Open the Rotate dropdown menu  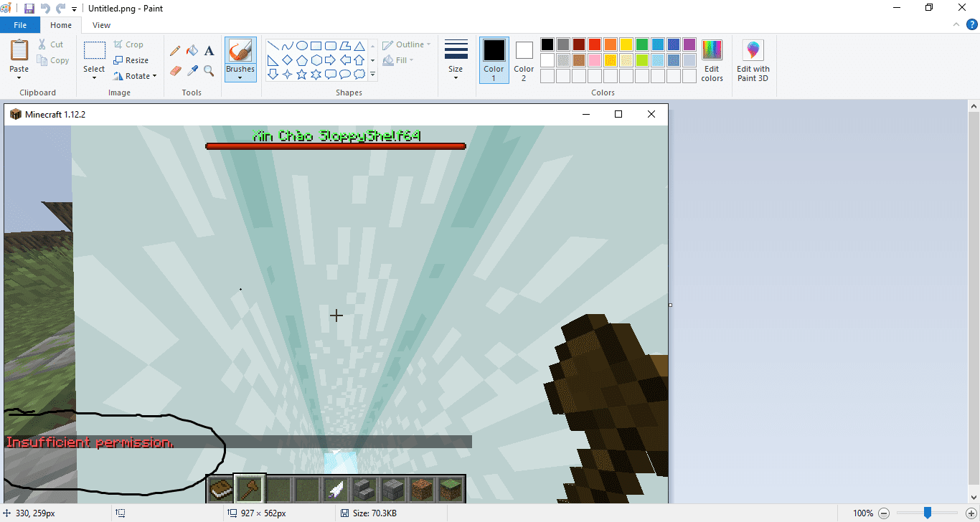pos(135,76)
